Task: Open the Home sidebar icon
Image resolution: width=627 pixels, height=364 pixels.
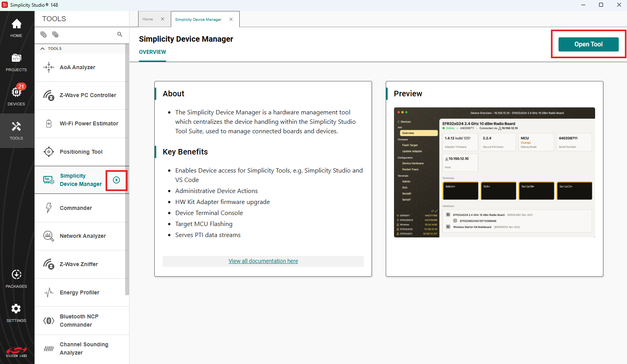Action: click(x=16, y=28)
